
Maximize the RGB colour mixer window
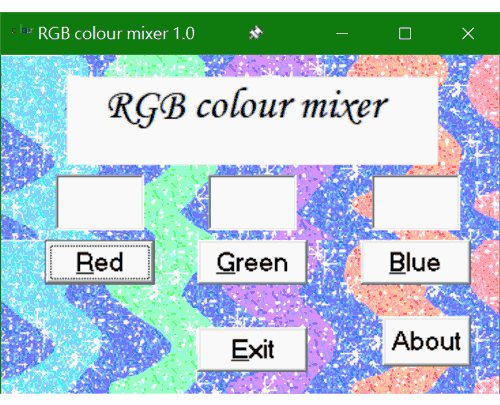405,33
